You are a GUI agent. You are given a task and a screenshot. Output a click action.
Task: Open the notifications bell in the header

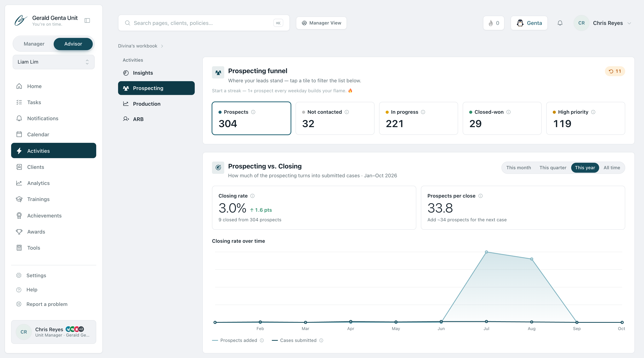tap(560, 23)
